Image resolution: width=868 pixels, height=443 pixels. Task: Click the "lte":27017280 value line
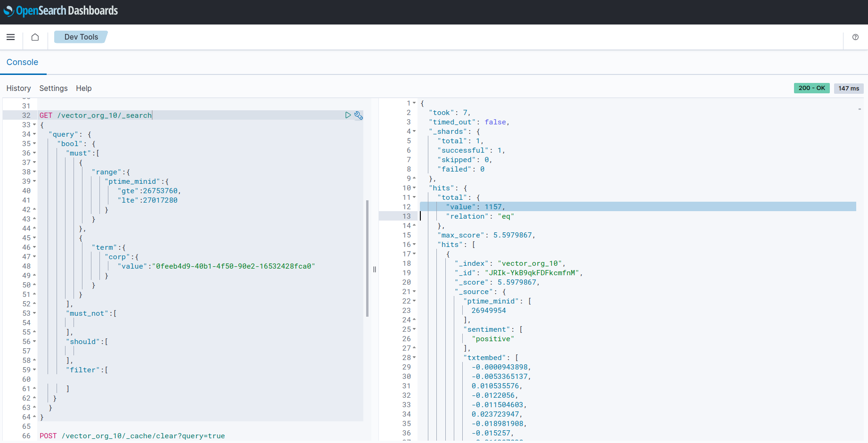tap(147, 200)
